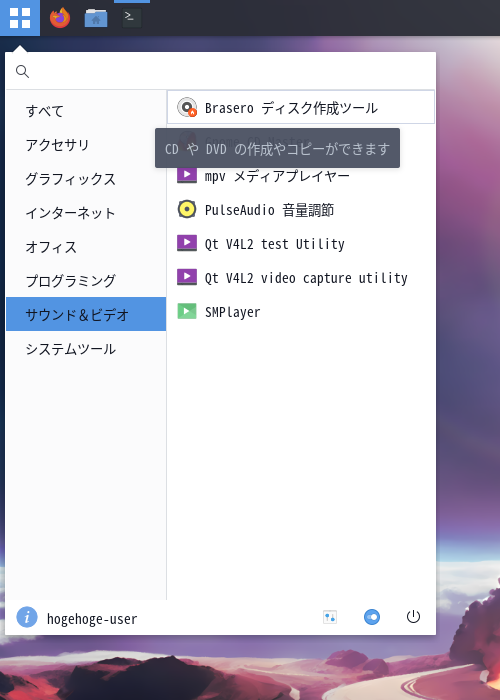Click the blue lock screen icon
Screen dimensions: 500x700
(x=372, y=617)
